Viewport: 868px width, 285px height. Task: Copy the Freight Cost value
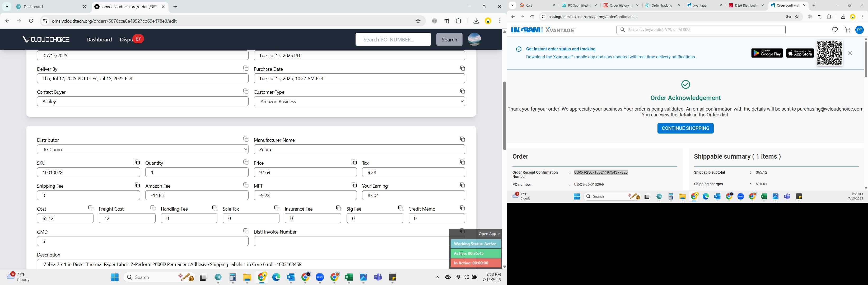pos(153,208)
